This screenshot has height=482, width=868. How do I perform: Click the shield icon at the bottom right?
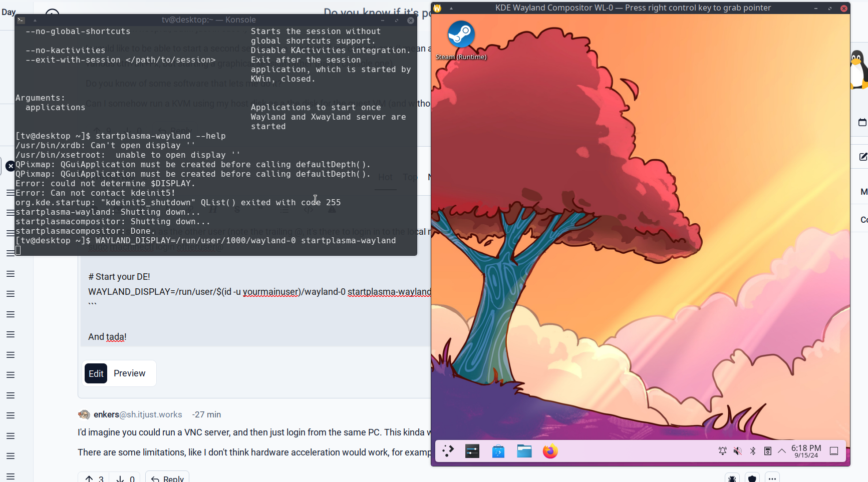coord(752,478)
